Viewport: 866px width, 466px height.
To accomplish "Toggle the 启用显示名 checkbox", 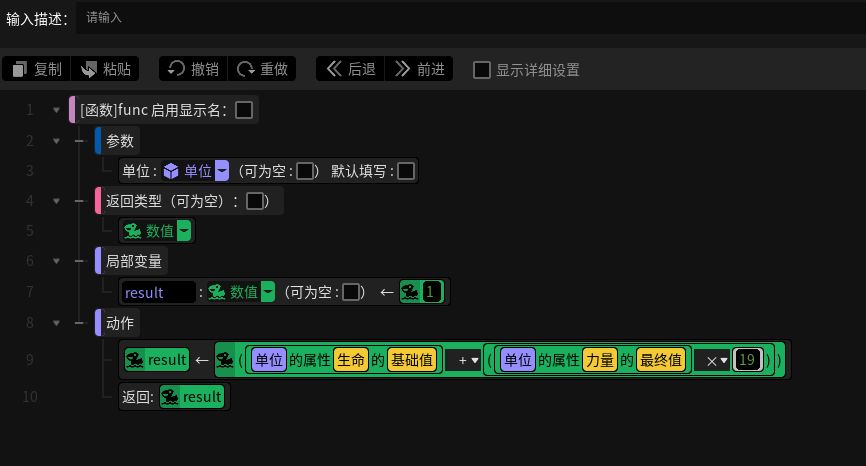I will coord(244,110).
